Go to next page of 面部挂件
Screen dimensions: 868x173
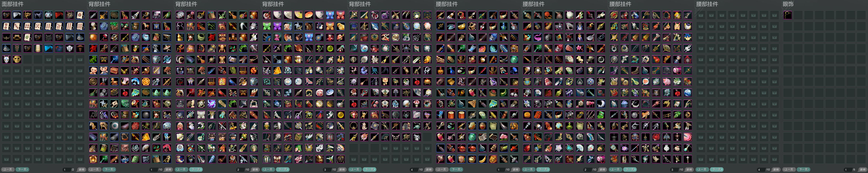tap(22, 170)
